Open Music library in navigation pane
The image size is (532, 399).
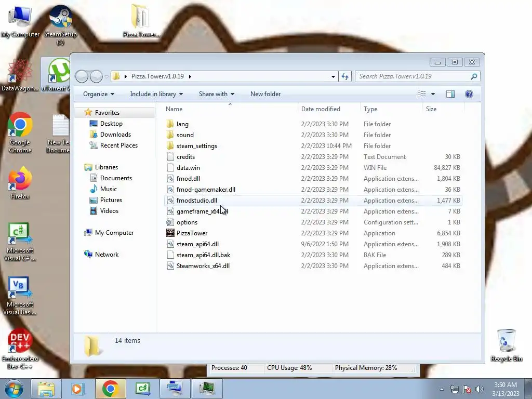click(108, 189)
